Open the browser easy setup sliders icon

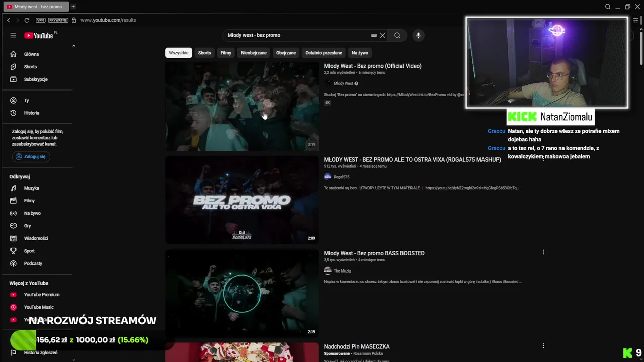(636, 20)
